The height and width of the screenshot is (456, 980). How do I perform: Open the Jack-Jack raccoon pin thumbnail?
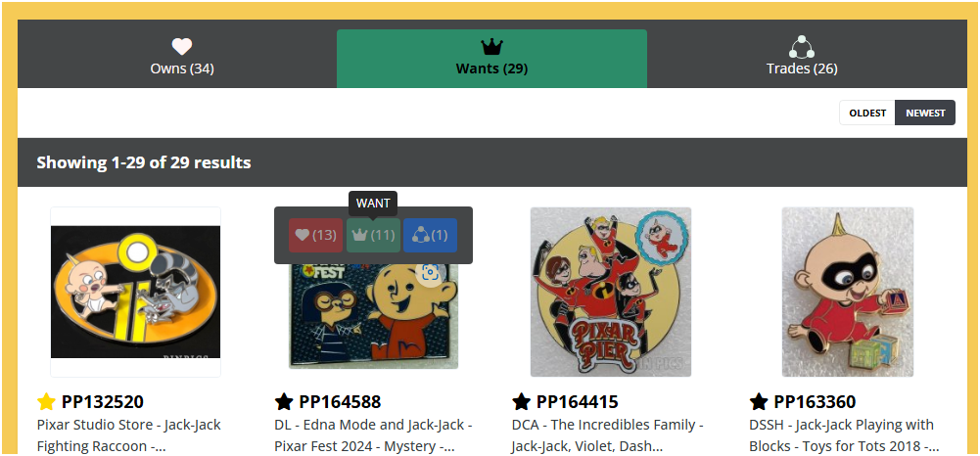(x=136, y=292)
